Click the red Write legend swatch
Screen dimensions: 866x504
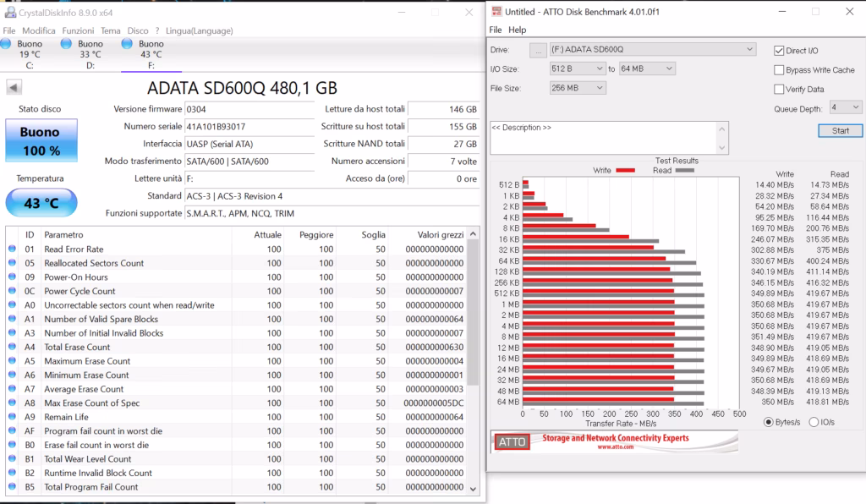pyautogui.click(x=625, y=170)
